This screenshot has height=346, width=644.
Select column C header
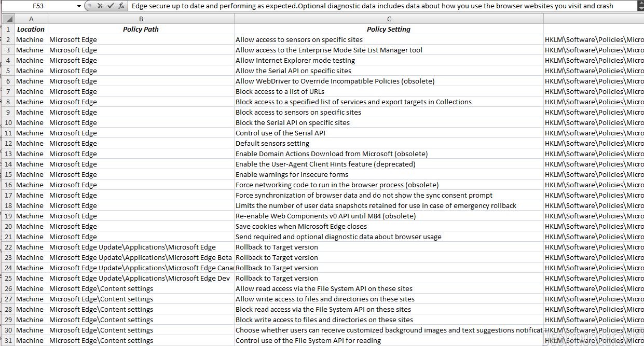tap(389, 19)
